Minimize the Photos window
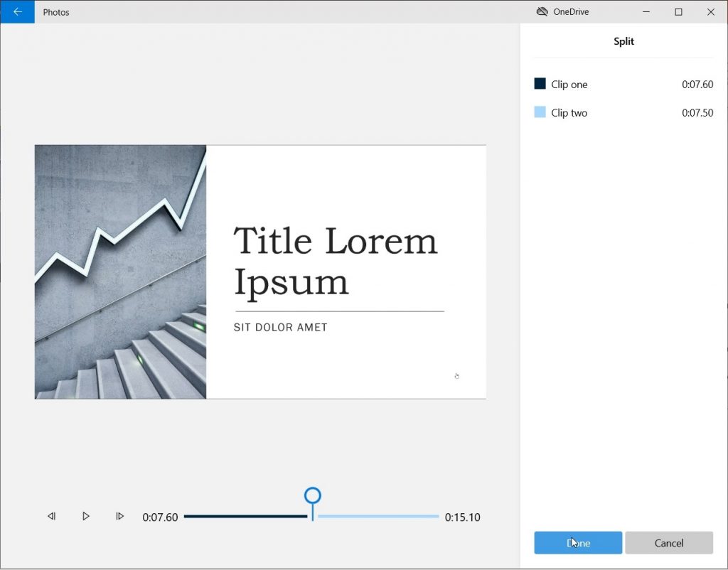 pos(646,11)
